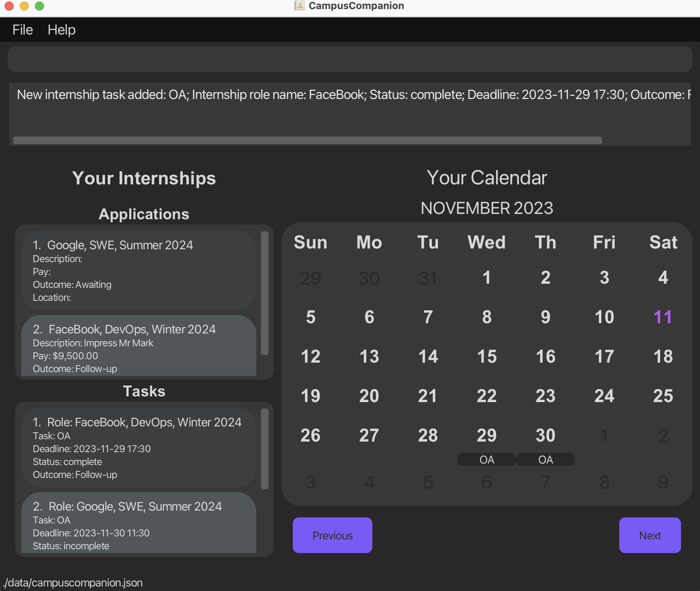Click the CampusCompanion title bar icon
This screenshot has height=591, width=700.
[299, 6]
